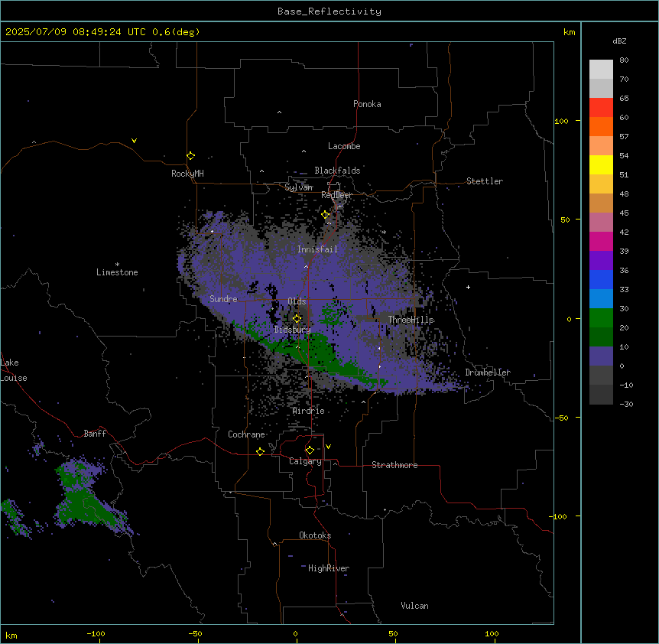
Task: Click the Base_Reflectivity title text
Action: [329, 11]
